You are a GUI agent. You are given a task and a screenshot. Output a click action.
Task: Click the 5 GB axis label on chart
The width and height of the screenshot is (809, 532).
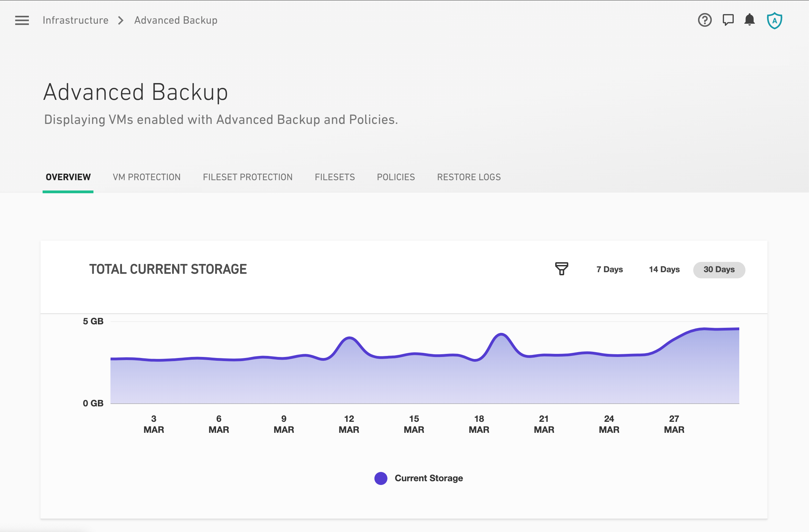pyautogui.click(x=93, y=321)
